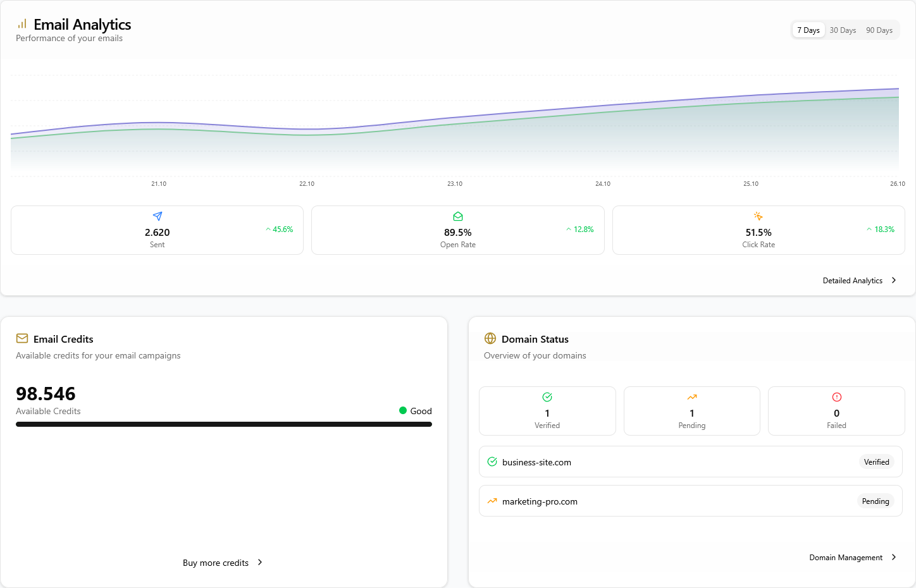Select the Sent paper plane icon
916x588 pixels.
[x=157, y=216]
